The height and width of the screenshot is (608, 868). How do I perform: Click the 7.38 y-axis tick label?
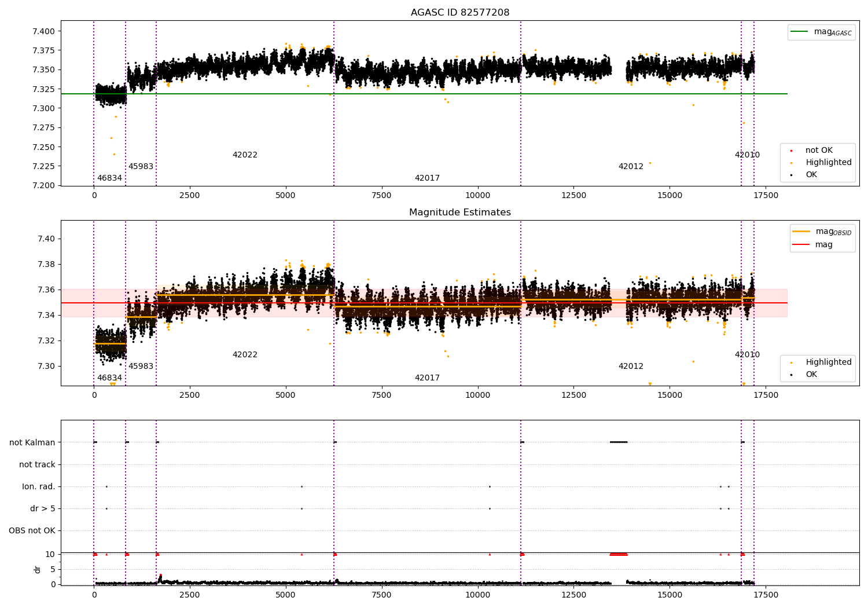(x=46, y=265)
